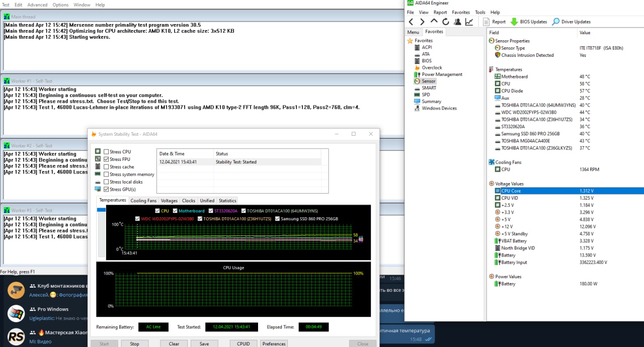Switch to the Cooling Fans tab

click(143, 201)
